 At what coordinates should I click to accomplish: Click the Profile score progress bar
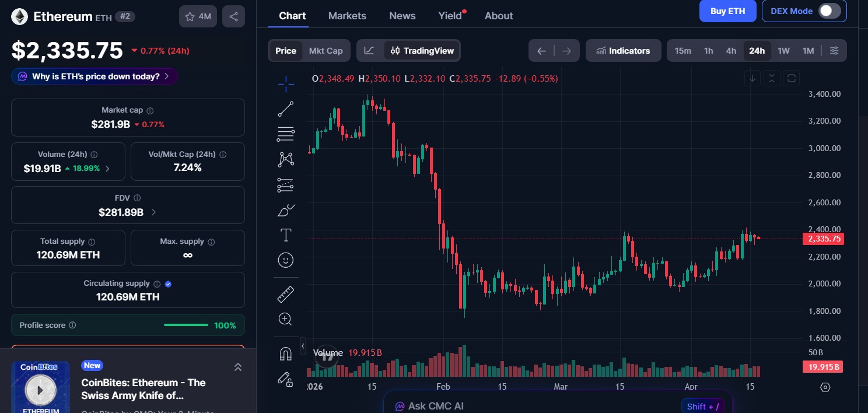[x=185, y=325]
